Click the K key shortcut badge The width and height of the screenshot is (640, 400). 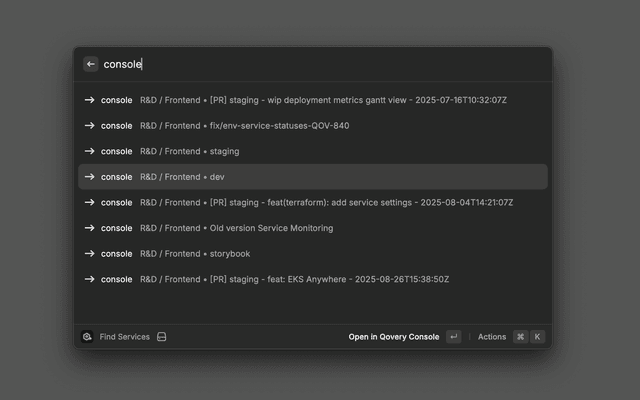(537, 337)
